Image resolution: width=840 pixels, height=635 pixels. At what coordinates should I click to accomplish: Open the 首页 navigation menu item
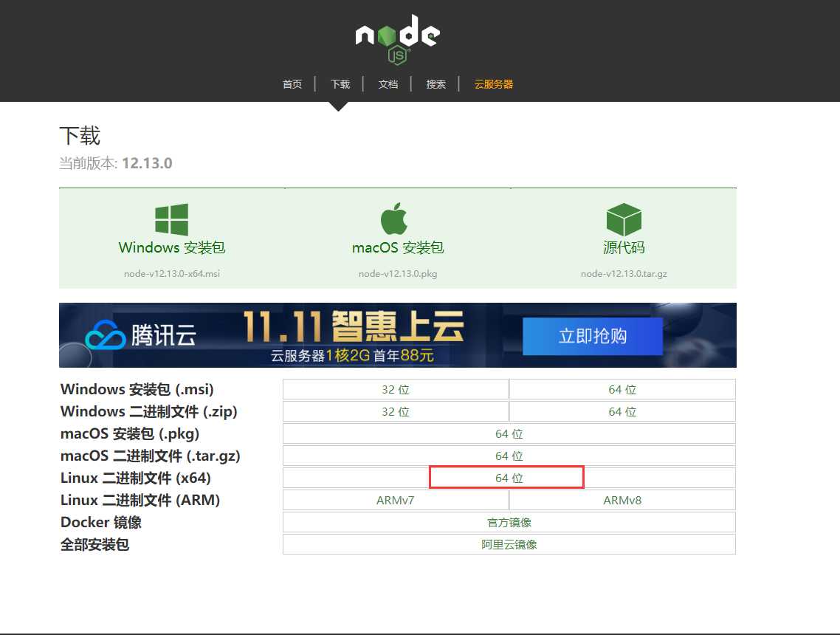(292, 84)
